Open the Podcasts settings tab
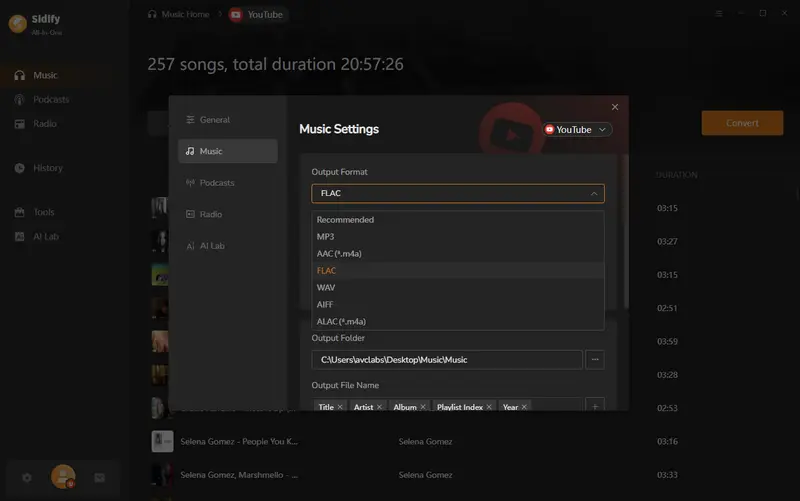800x501 pixels. pyautogui.click(x=216, y=183)
